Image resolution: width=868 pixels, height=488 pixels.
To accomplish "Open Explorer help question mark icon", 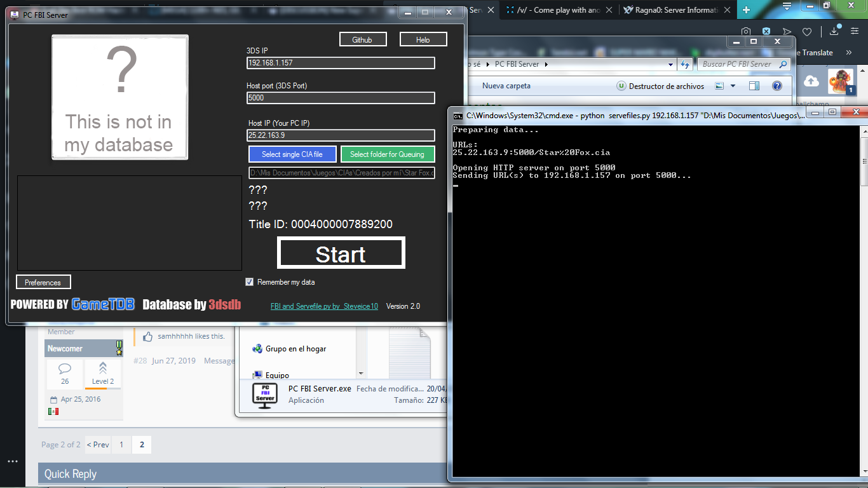I will pyautogui.click(x=776, y=86).
